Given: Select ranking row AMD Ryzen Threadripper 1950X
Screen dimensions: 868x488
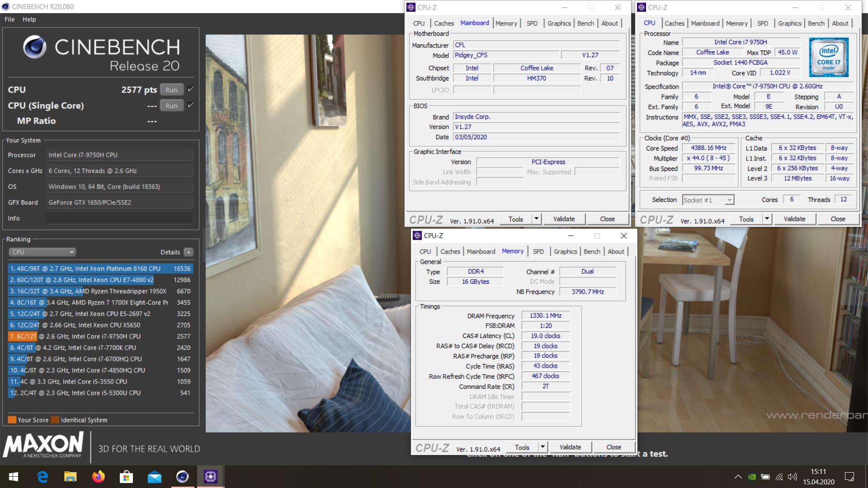Looking at the screenshot, I should pyautogui.click(x=100, y=291).
